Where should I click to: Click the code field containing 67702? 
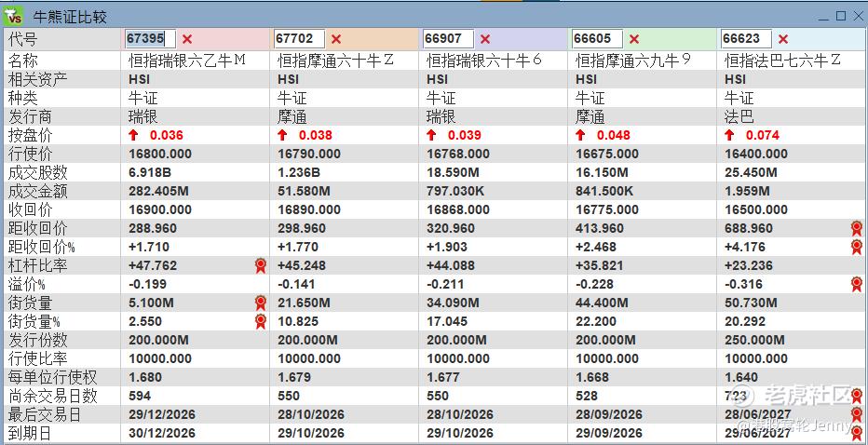299,39
